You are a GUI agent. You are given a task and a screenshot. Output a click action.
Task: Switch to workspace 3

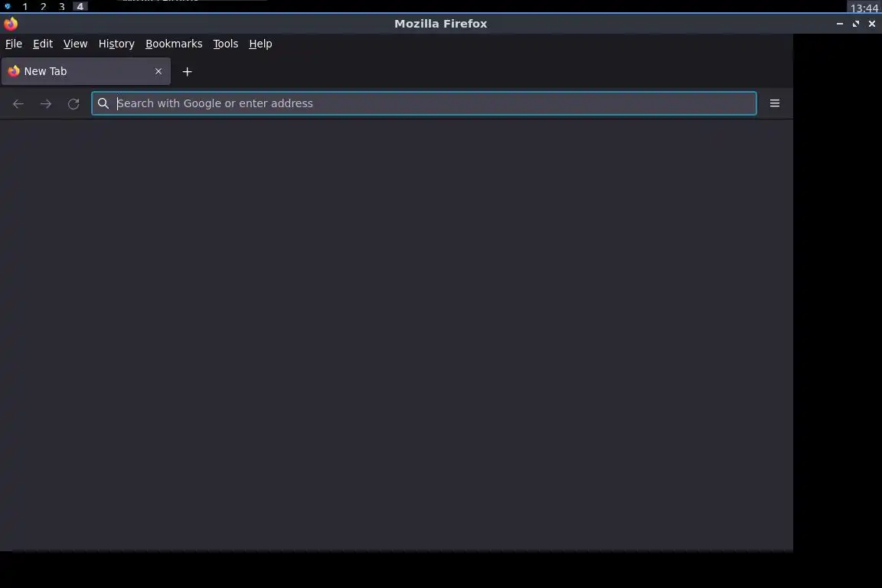tap(62, 7)
